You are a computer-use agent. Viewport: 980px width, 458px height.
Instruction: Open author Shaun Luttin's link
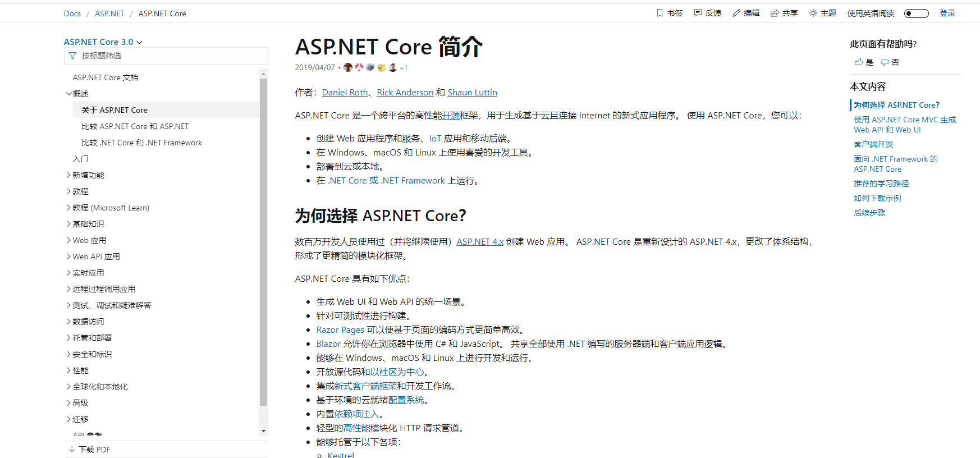tap(472, 92)
